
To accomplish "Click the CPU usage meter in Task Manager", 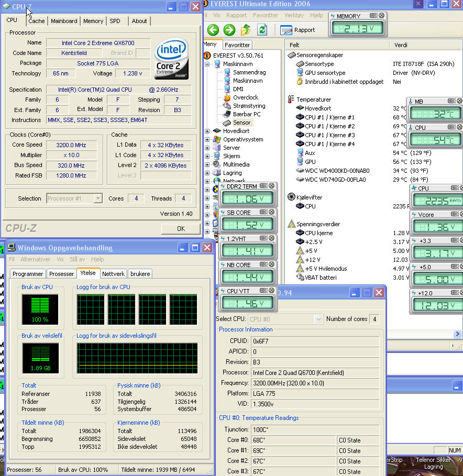I will 40,309.
